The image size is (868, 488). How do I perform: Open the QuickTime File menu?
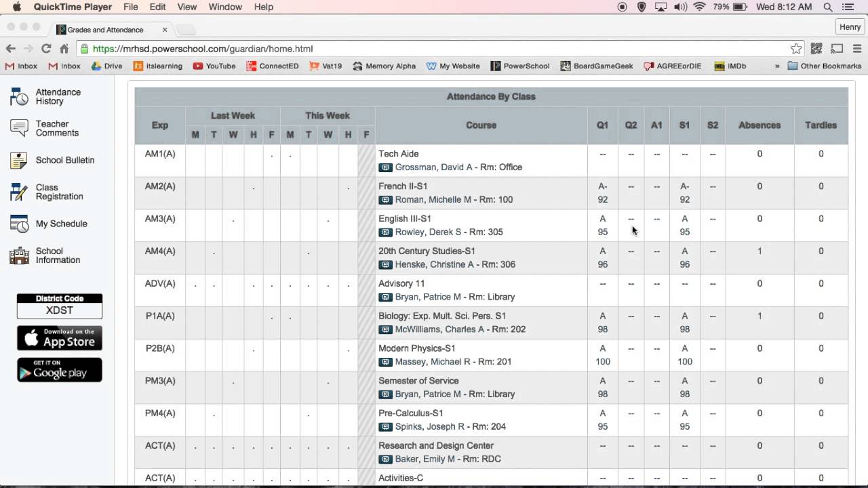[x=131, y=7]
